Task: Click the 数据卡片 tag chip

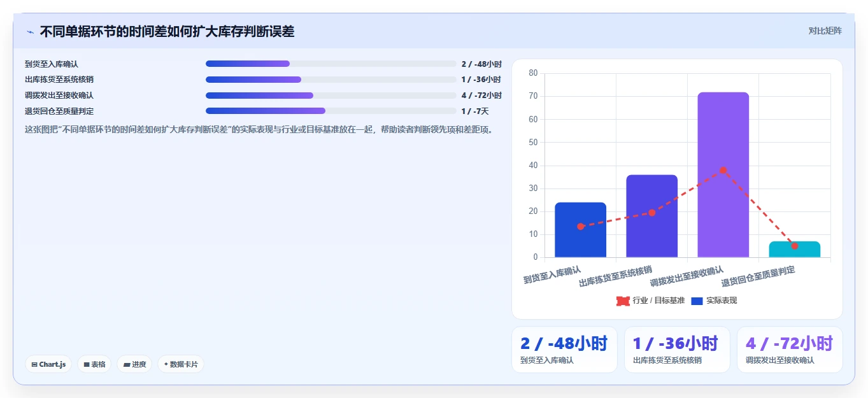Action: (x=181, y=364)
